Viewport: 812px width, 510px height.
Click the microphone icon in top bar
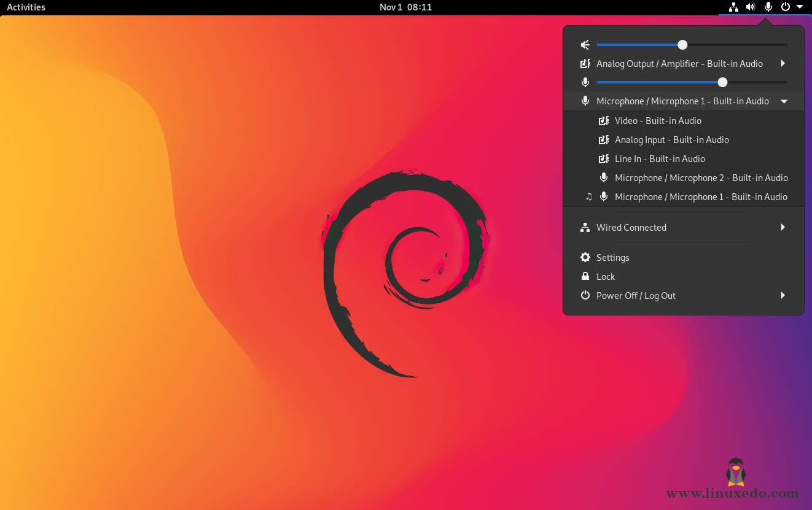coord(768,7)
